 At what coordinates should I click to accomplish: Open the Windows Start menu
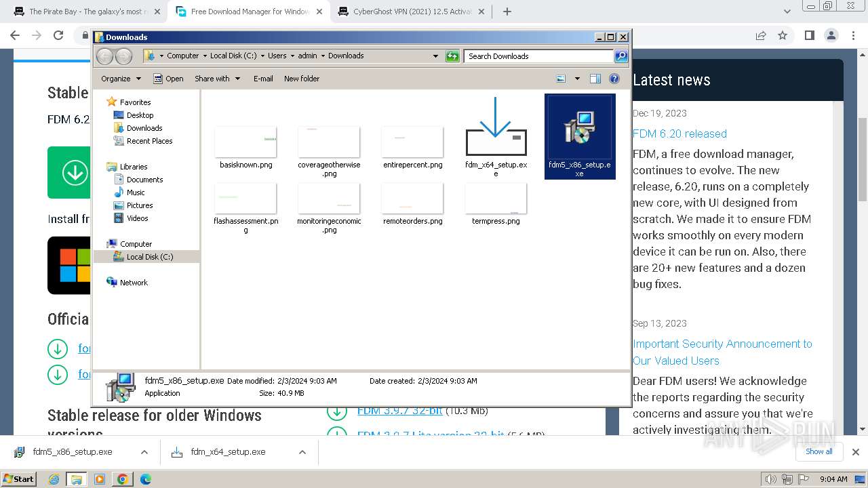pos(18,479)
